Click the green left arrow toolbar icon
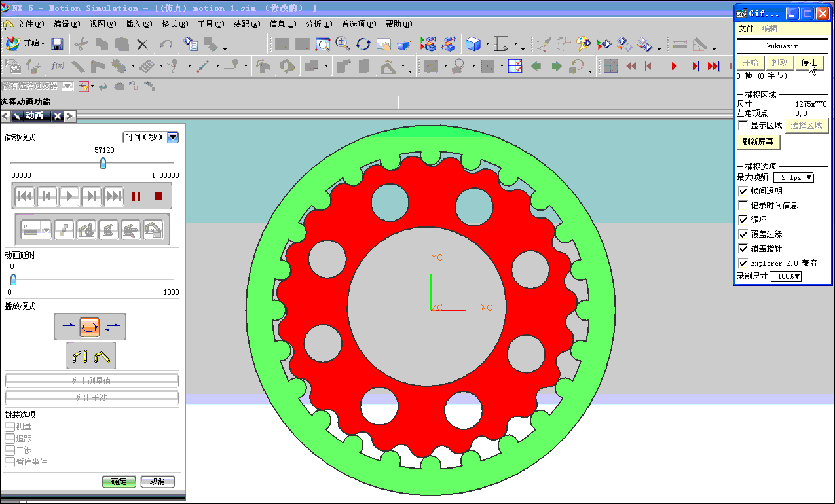 pyautogui.click(x=536, y=66)
